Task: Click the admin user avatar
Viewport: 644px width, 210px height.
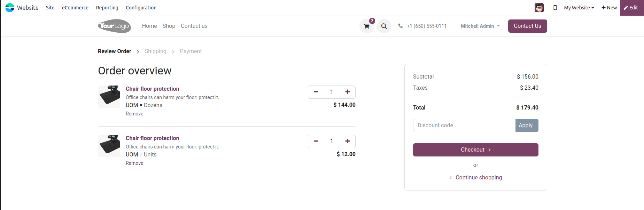Action: click(539, 8)
